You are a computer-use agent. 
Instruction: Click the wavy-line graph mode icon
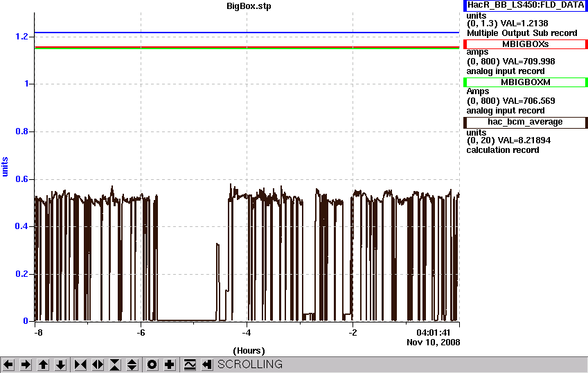[190, 365]
